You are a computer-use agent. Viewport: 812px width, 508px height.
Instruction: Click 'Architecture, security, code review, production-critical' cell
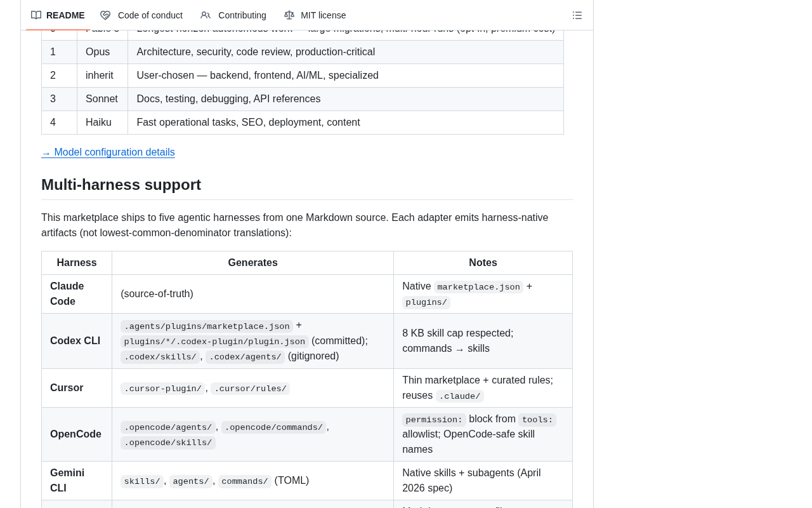pyautogui.click(x=346, y=52)
